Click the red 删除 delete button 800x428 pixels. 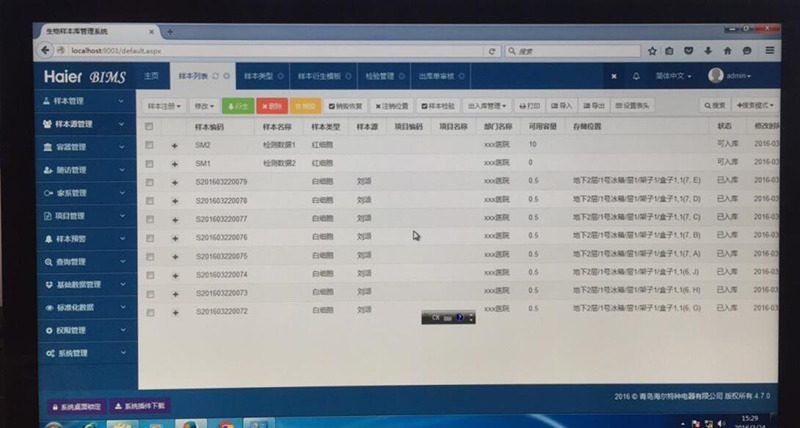[x=271, y=105]
